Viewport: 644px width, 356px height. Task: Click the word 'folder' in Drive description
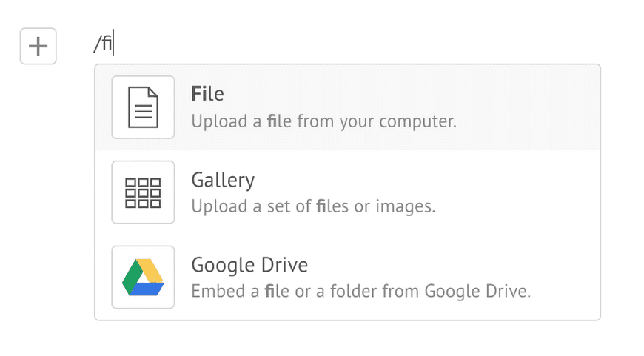354,291
